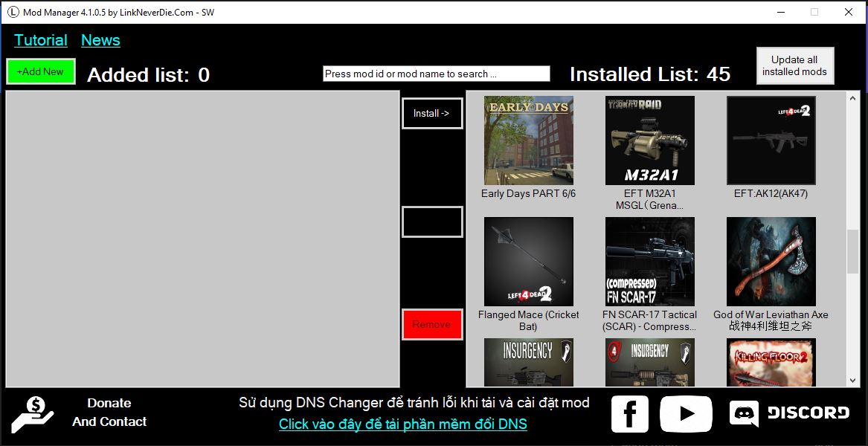The height and width of the screenshot is (446, 868).
Task: Open the Facebook page icon
Action: [629, 413]
